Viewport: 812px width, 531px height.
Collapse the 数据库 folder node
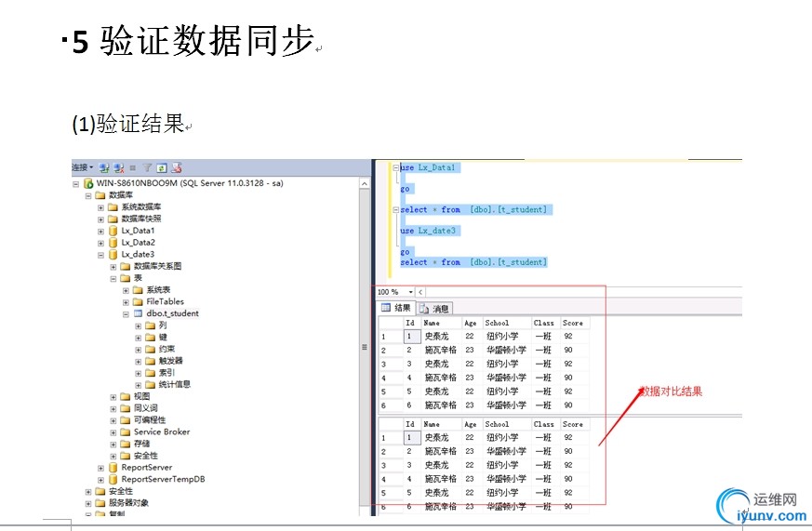88,195
